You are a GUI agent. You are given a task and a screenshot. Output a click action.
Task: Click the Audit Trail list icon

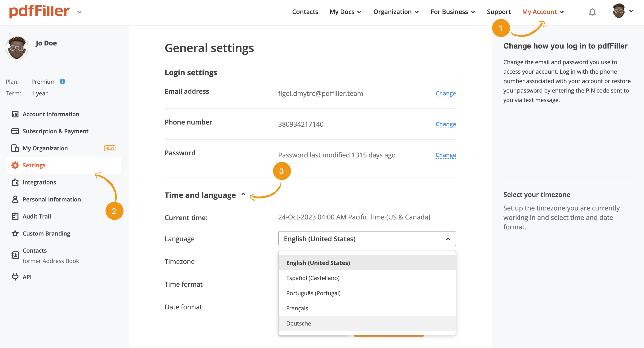click(x=15, y=216)
